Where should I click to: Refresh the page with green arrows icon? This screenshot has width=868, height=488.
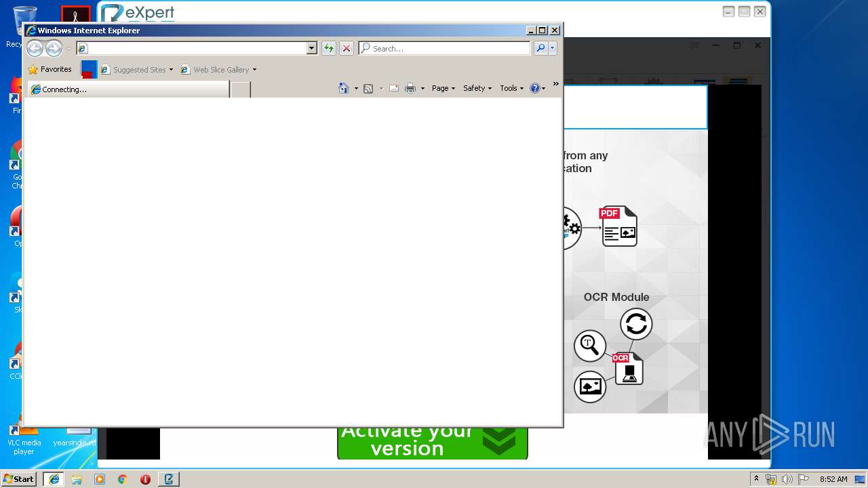329,48
